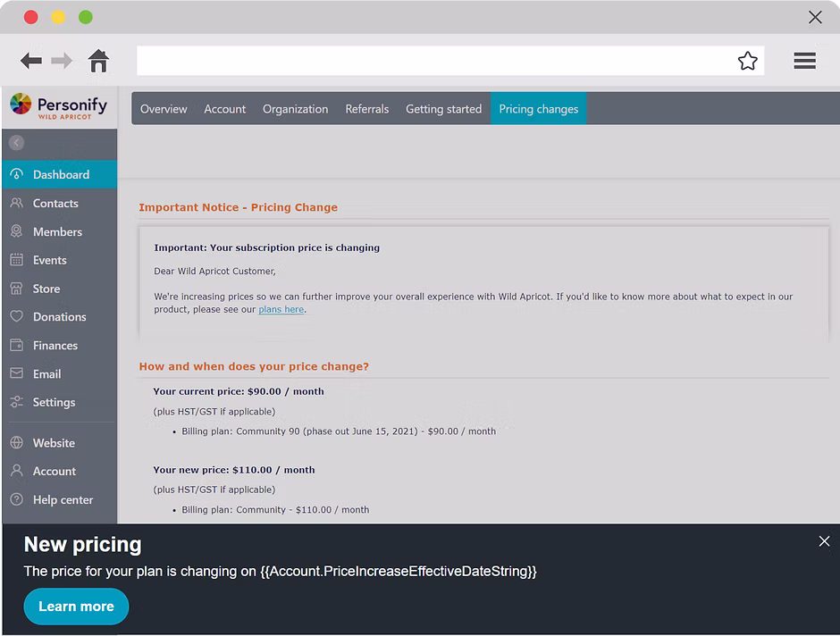Switch to Getting started tab
Image resolution: width=840 pixels, height=636 pixels.
[x=443, y=109]
